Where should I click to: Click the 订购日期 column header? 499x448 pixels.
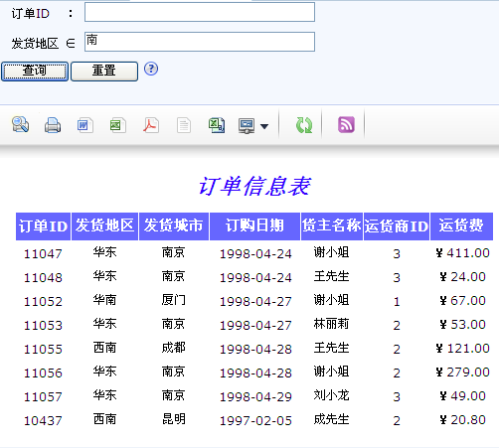tap(254, 226)
